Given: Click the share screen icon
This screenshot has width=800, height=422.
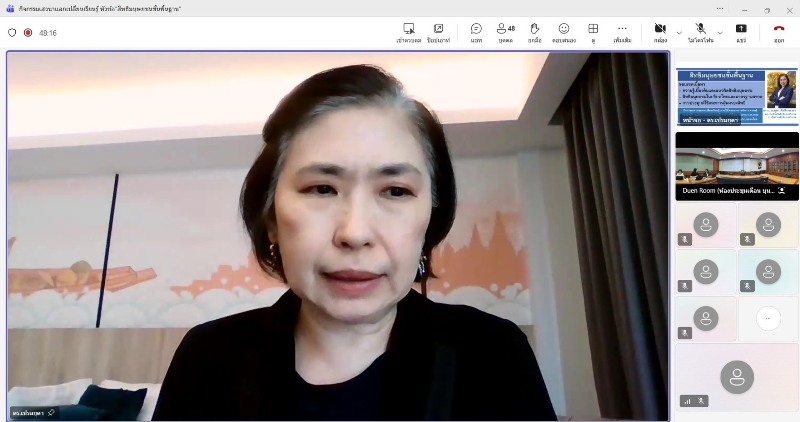Looking at the screenshot, I should pos(741,32).
